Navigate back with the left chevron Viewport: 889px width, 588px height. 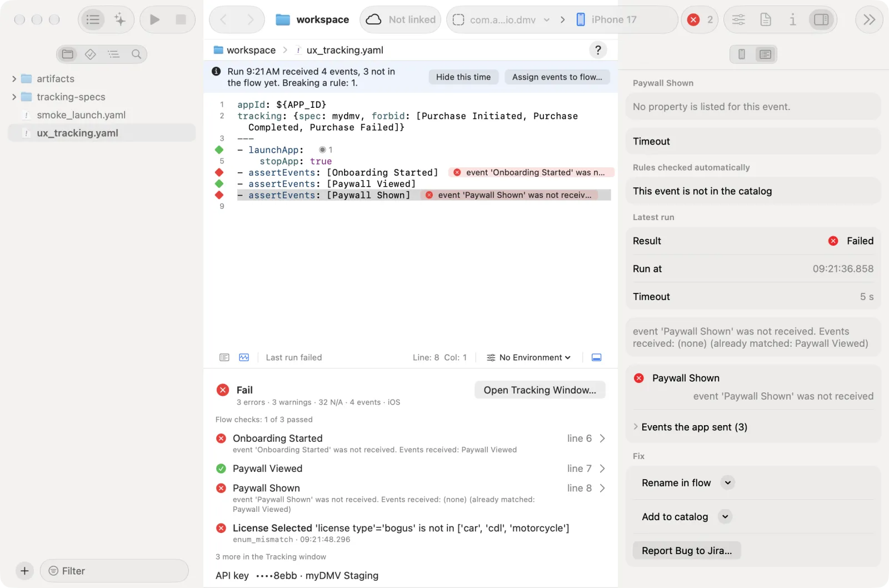coord(223,19)
